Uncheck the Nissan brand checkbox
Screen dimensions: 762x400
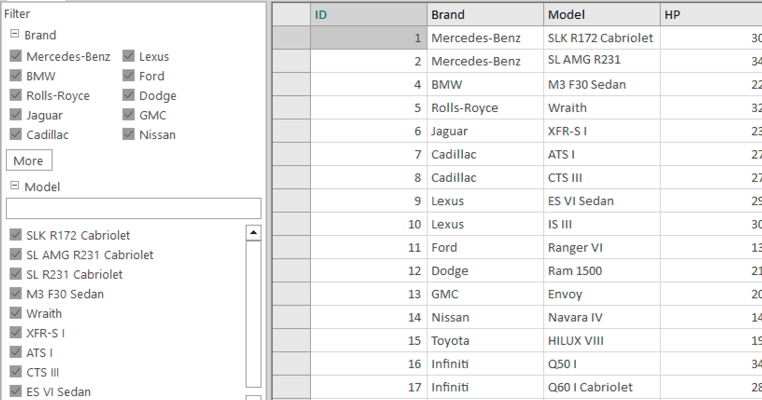[129, 135]
